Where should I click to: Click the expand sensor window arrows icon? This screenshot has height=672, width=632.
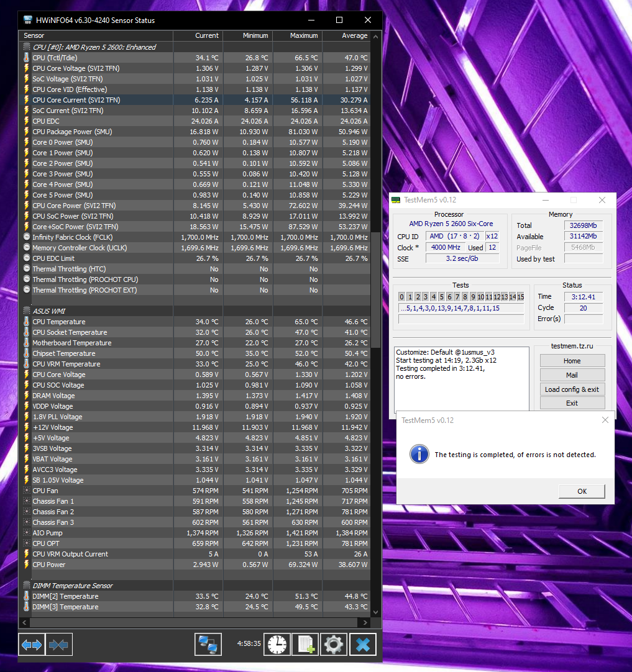click(31, 644)
